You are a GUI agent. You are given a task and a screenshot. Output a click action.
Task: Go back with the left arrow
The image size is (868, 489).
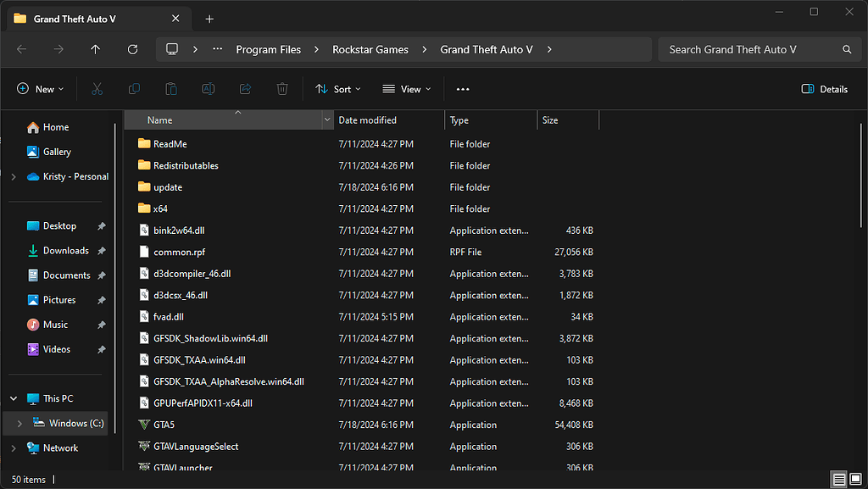tap(21, 49)
